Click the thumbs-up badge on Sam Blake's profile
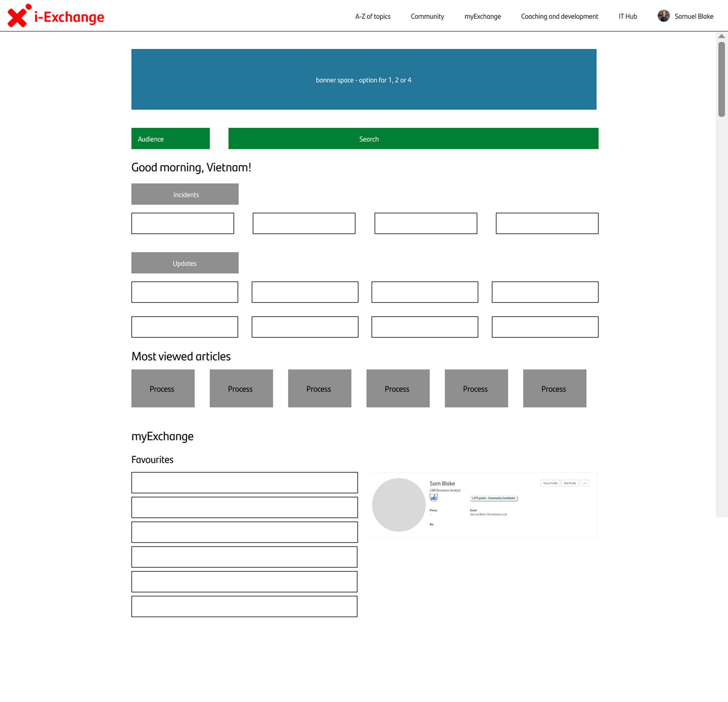The width and height of the screenshot is (728, 702). [434, 498]
